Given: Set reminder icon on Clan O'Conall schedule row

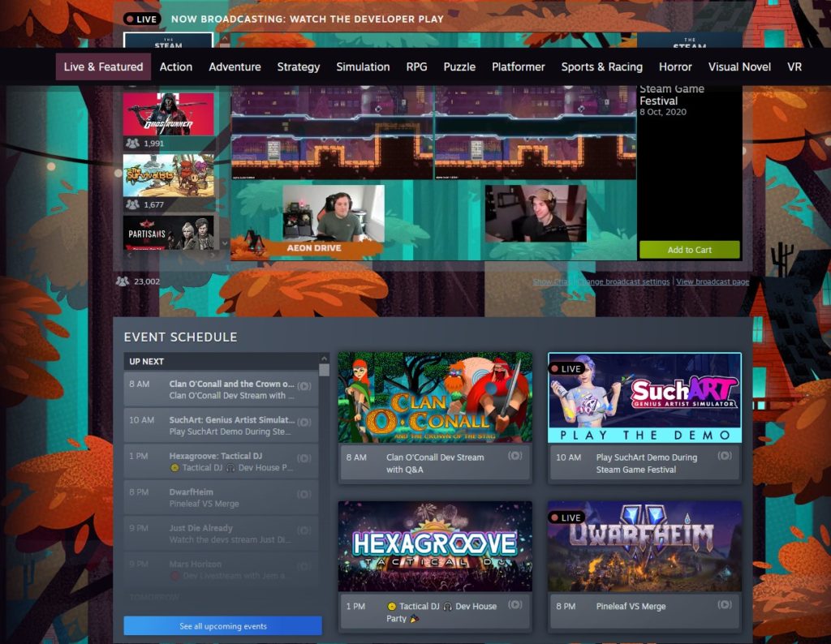Looking at the screenshot, I should [304, 386].
